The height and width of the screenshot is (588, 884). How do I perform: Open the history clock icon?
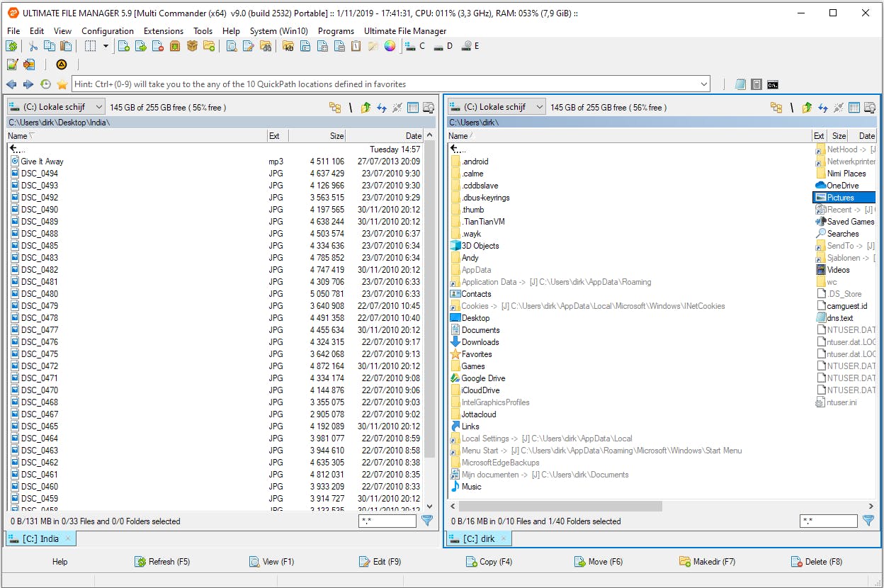click(x=45, y=84)
